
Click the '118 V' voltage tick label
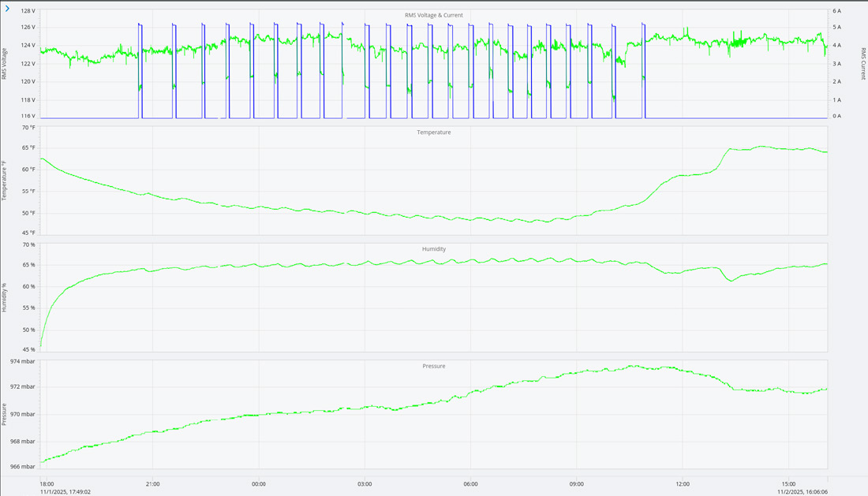click(28, 100)
